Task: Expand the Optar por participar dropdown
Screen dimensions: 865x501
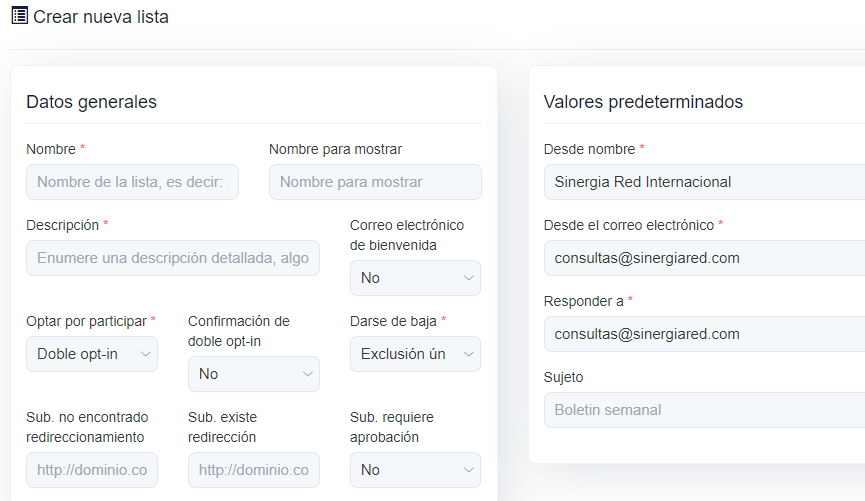Action: [92, 354]
